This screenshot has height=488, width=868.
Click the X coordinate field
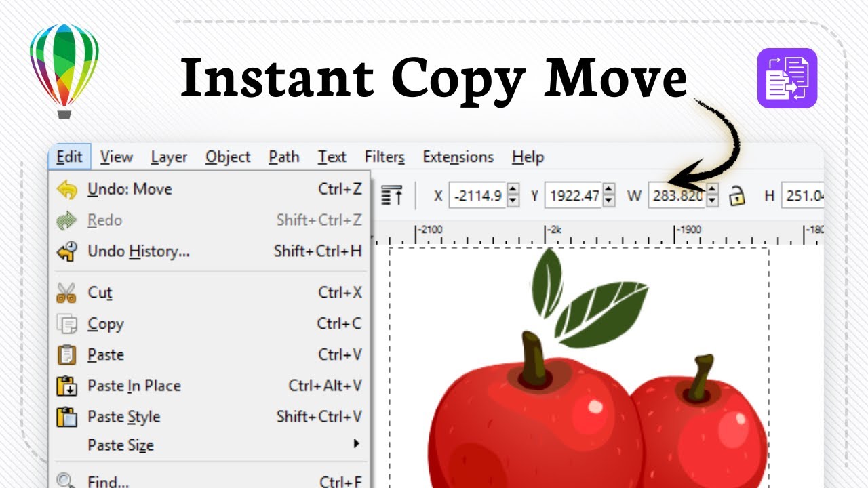point(478,196)
